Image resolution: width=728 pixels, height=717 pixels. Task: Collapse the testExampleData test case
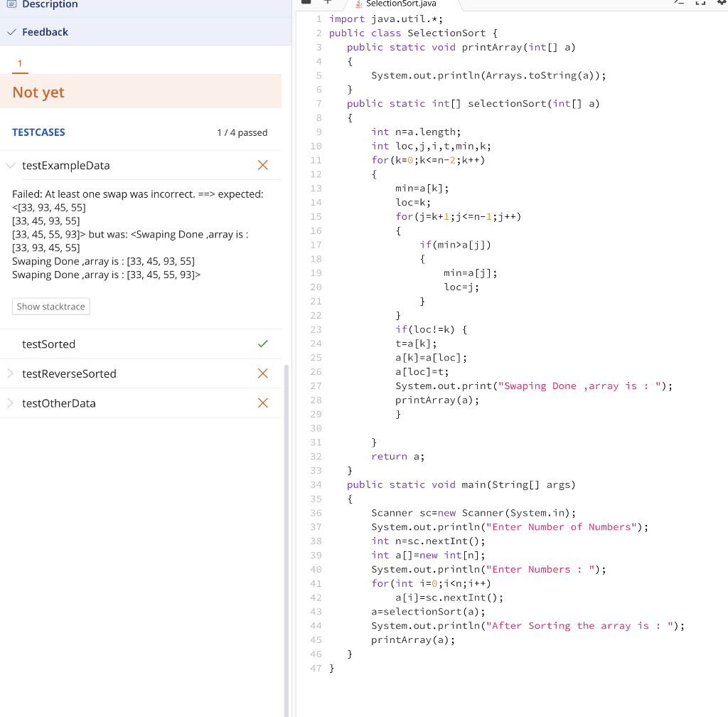click(x=11, y=165)
